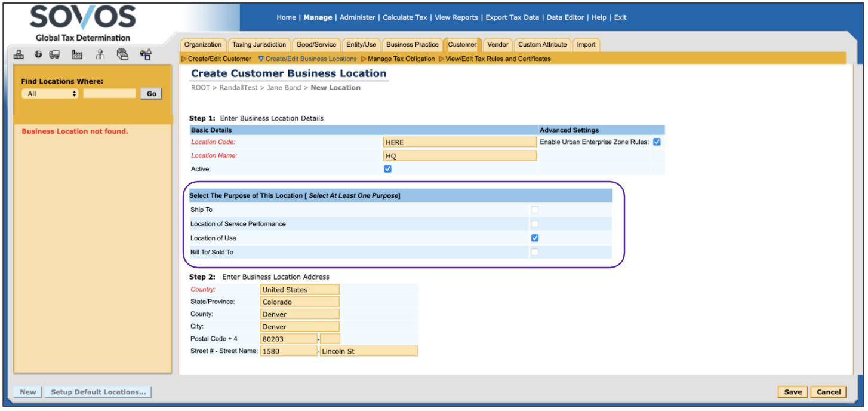The height and width of the screenshot is (411, 868).
Task: Click the person icon in the sidebar toolbar
Action: click(100, 55)
